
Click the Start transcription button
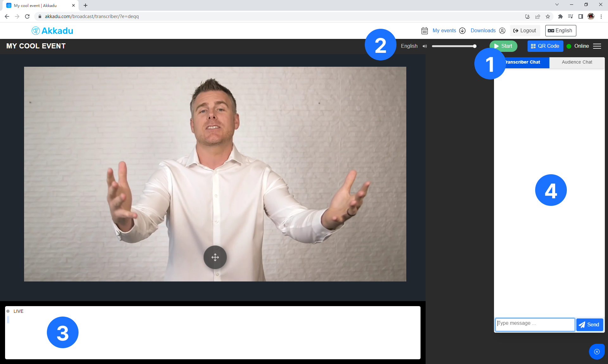(x=504, y=46)
